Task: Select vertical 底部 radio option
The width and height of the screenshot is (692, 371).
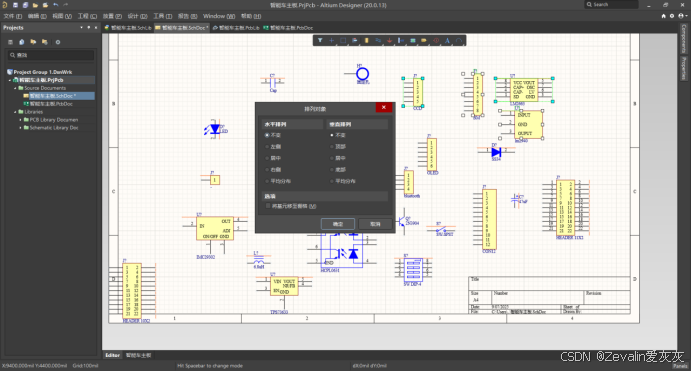Action: [332, 169]
